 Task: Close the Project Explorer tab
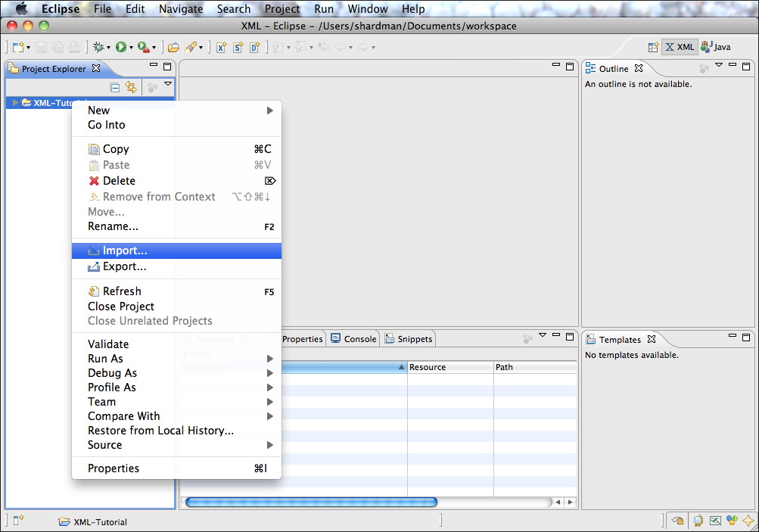click(x=96, y=68)
